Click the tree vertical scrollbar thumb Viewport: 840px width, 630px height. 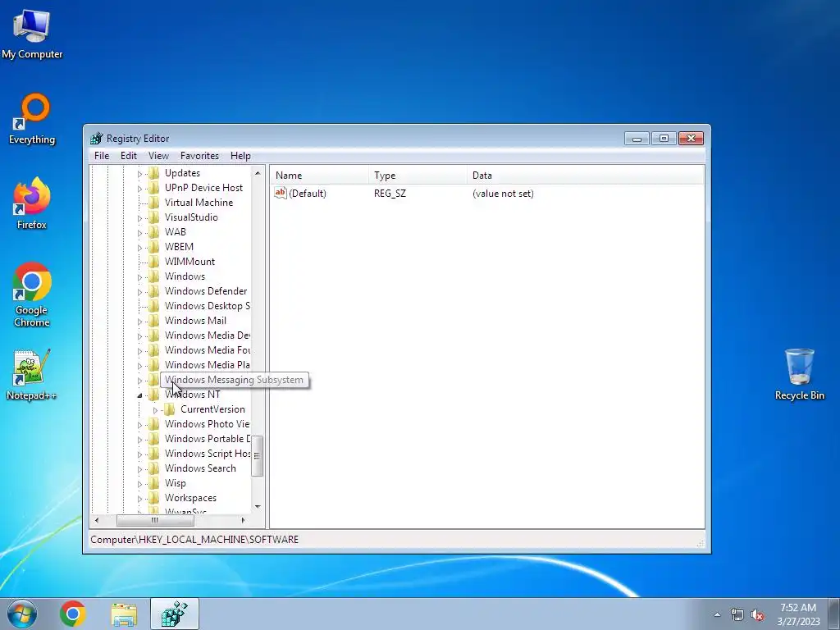[257, 456]
